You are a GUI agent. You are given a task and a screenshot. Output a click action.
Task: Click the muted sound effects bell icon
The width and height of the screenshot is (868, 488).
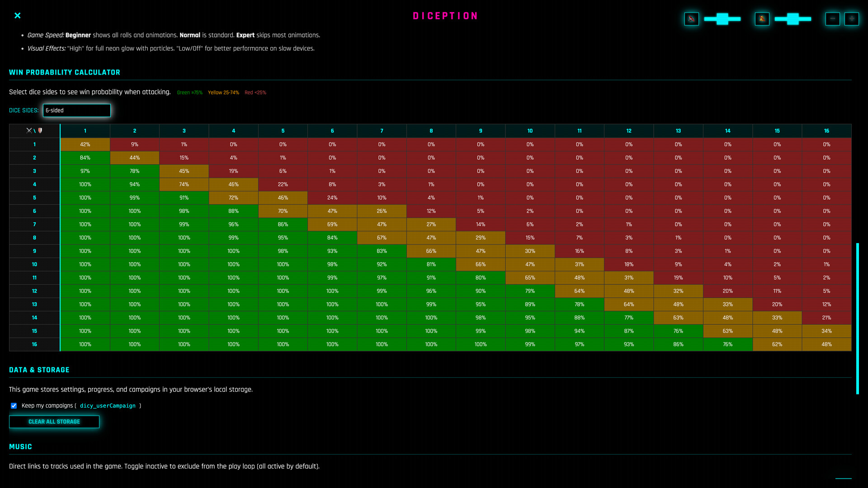tap(762, 19)
